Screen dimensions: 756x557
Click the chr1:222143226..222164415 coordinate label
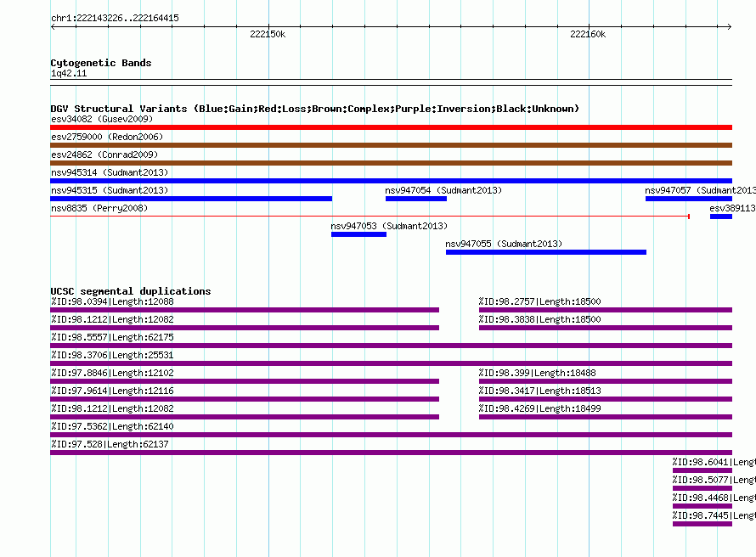point(115,18)
